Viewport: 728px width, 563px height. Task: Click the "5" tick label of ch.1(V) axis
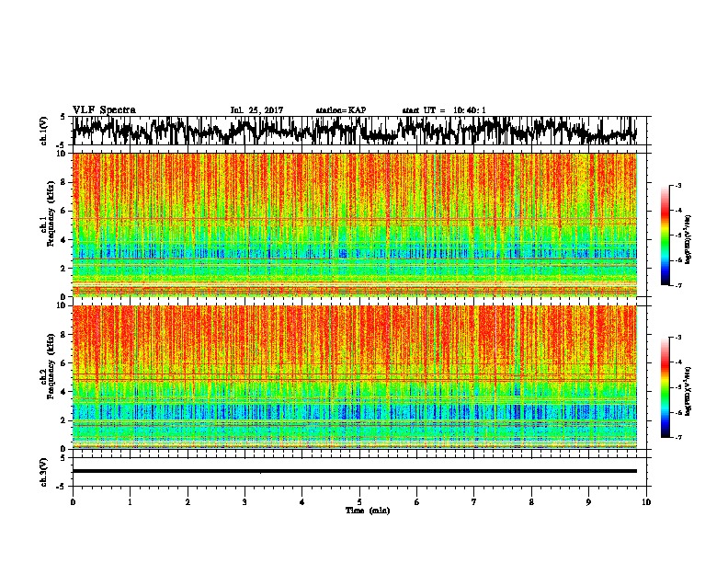63,117
